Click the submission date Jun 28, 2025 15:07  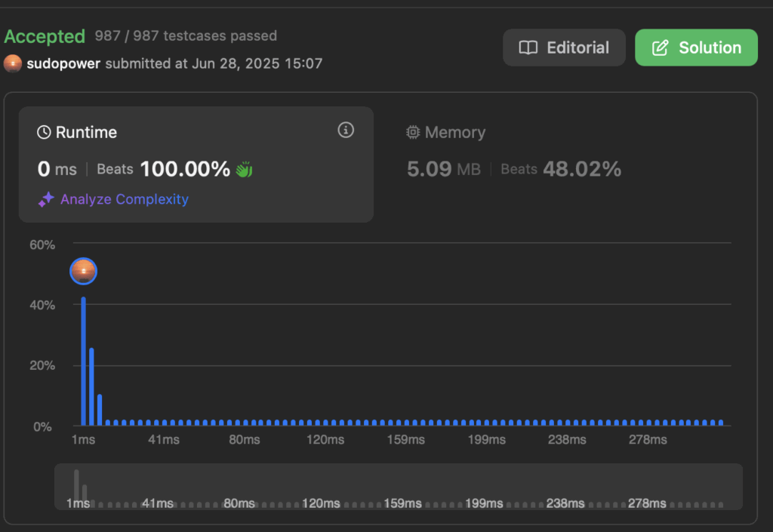click(x=257, y=63)
